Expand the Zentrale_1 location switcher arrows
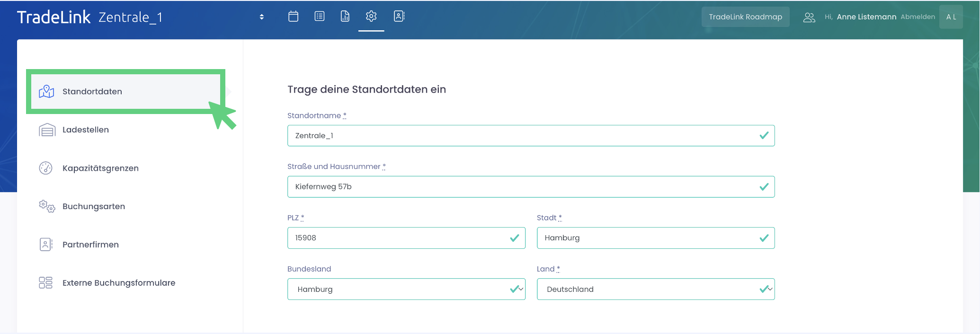The width and height of the screenshot is (980, 334). [x=261, y=17]
